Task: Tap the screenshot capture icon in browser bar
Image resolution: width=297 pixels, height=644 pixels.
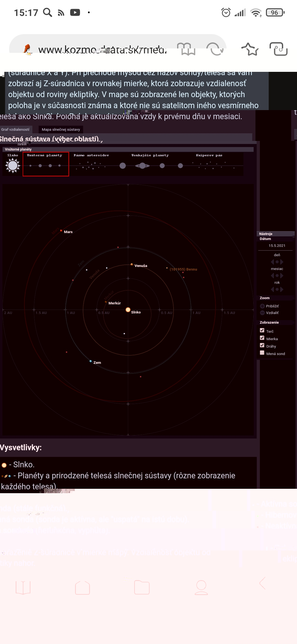Action: pyautogui.click(x=278, y=49)
